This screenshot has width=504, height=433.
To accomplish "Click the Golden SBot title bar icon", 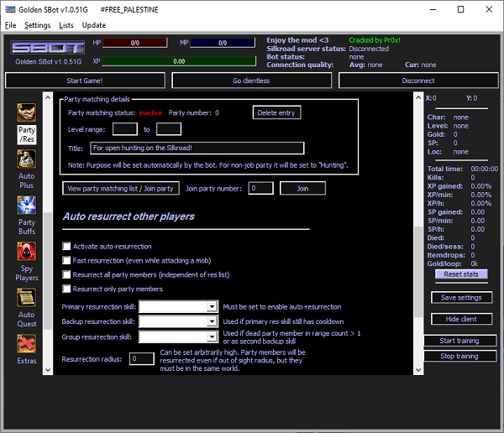I will (x=9, y=9).
